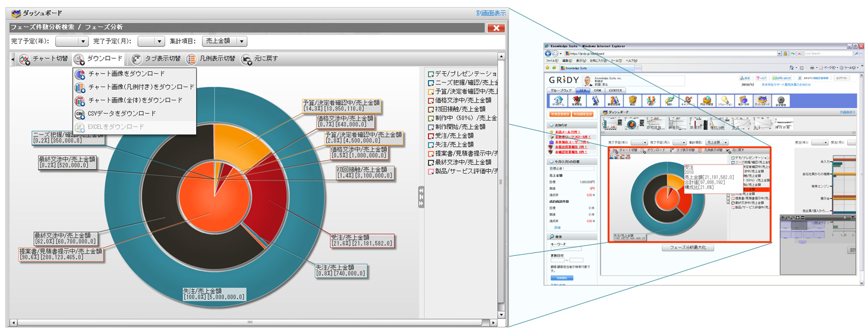Click the チャート切替 chart switch icon
Viewport: 868px width, 336px height.
point(25,59)
